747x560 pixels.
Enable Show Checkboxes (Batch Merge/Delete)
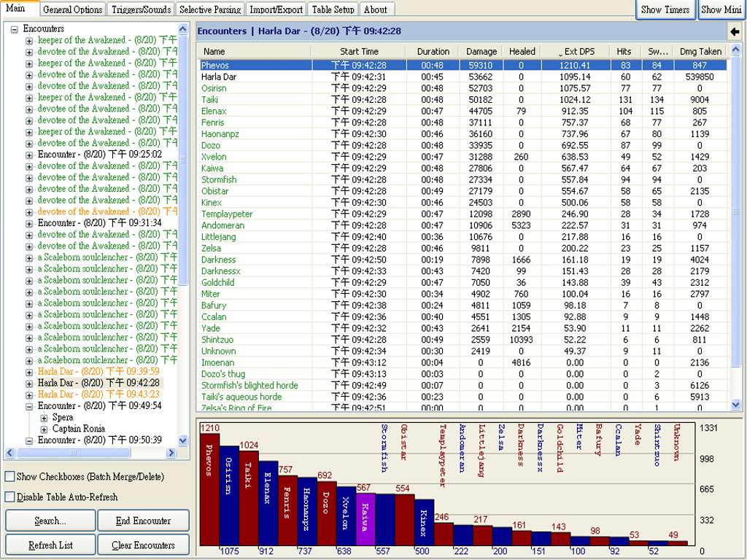9,477
